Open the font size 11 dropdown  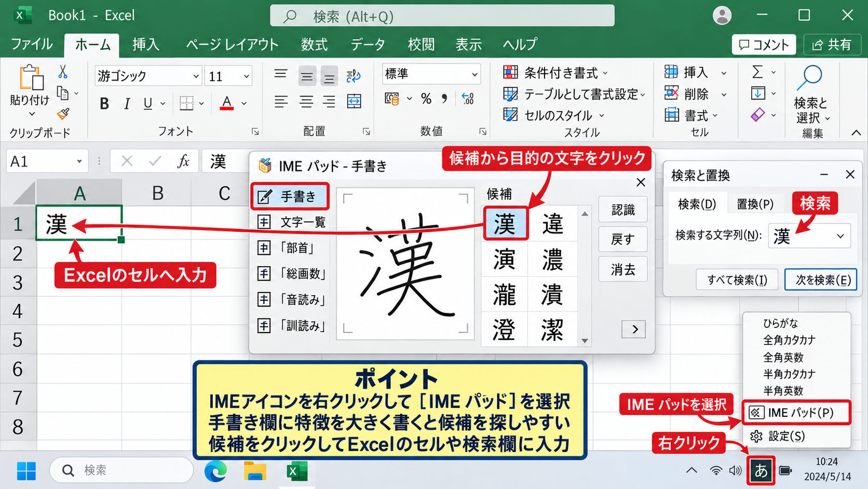[x=247, y=76]
